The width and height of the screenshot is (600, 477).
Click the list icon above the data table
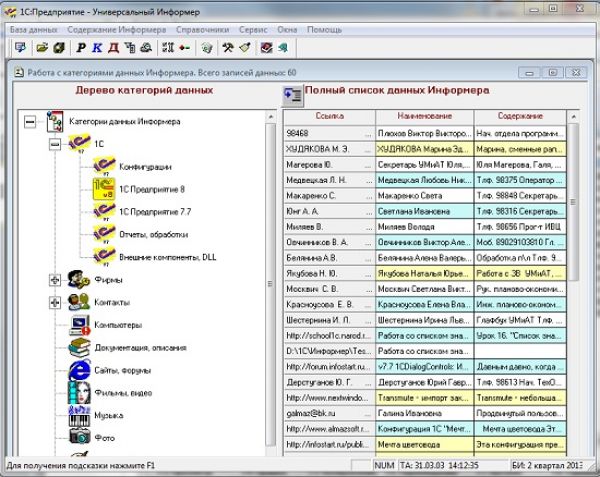292,95
